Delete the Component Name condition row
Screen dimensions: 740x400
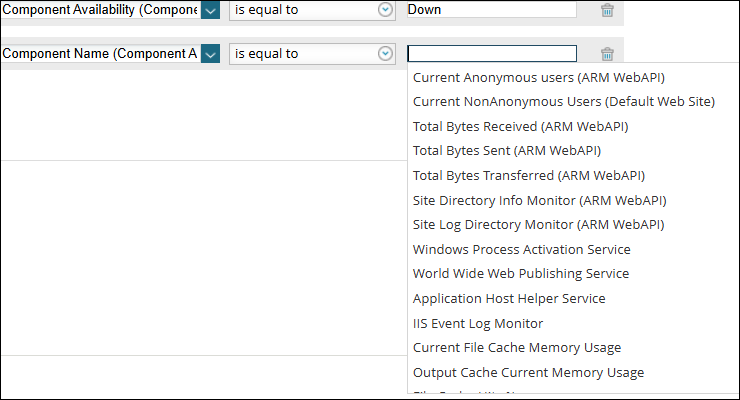(607, 54)
